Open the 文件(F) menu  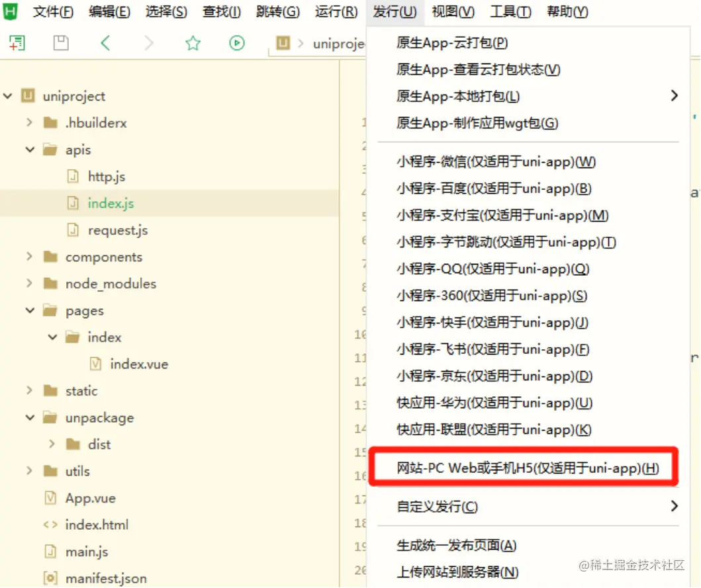[x=53, y=12]
